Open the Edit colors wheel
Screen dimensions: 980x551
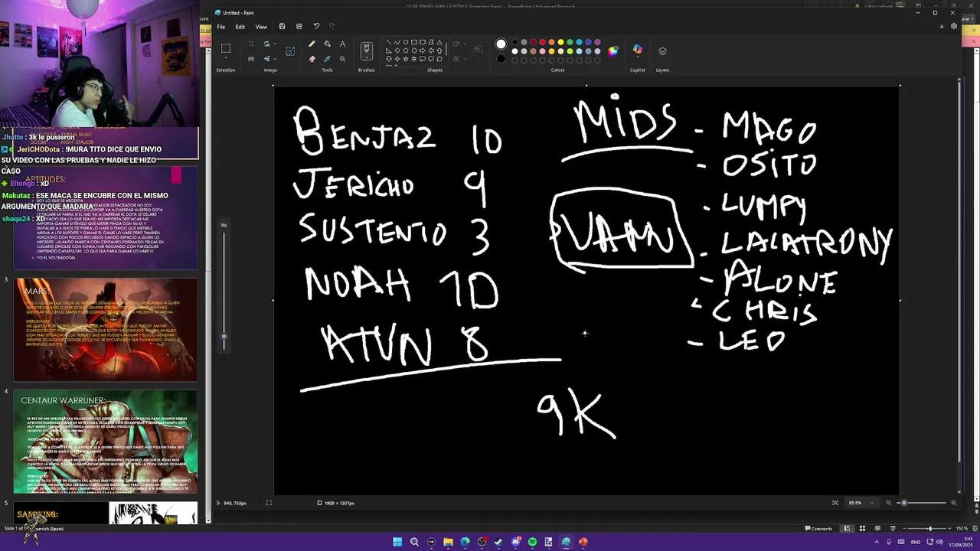point(612,51)
